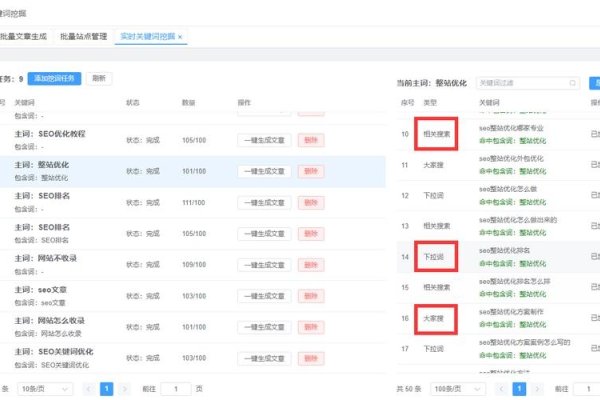Delete the SEO优化教程 task

[311, 140]
